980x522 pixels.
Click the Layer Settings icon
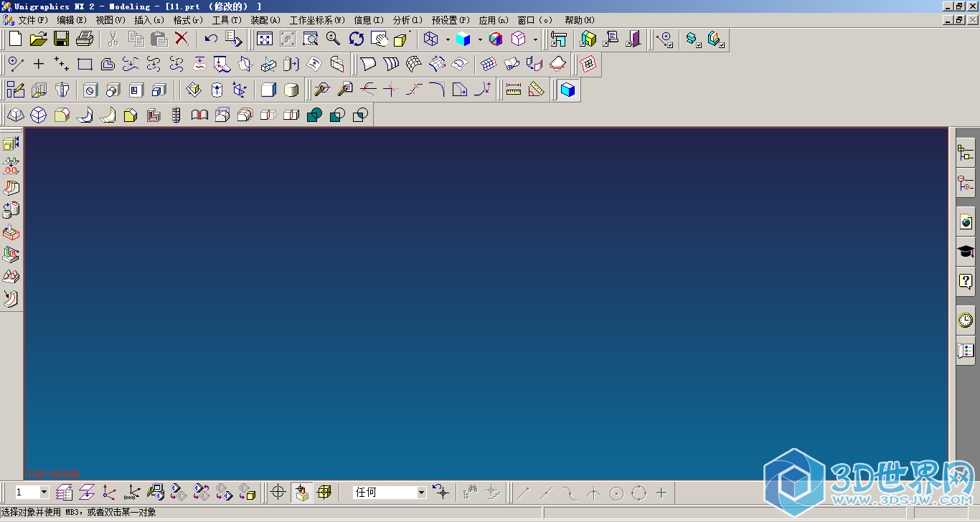click(65, 492)
